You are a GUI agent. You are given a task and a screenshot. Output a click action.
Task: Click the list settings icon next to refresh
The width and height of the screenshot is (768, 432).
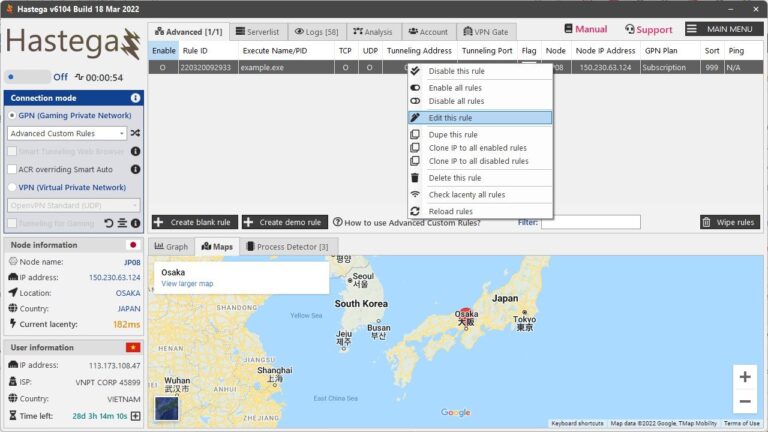click(x=122, y=223)
